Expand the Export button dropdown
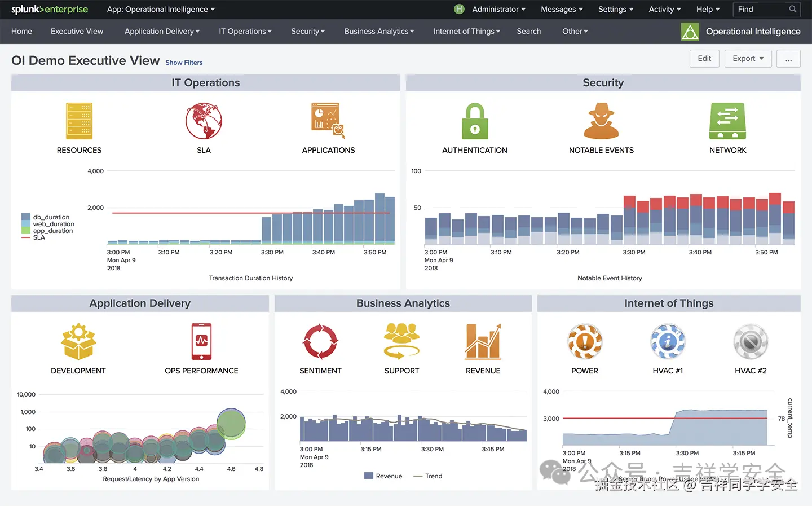The width and height of the screenshot is (812, 506). pos(748,58)
